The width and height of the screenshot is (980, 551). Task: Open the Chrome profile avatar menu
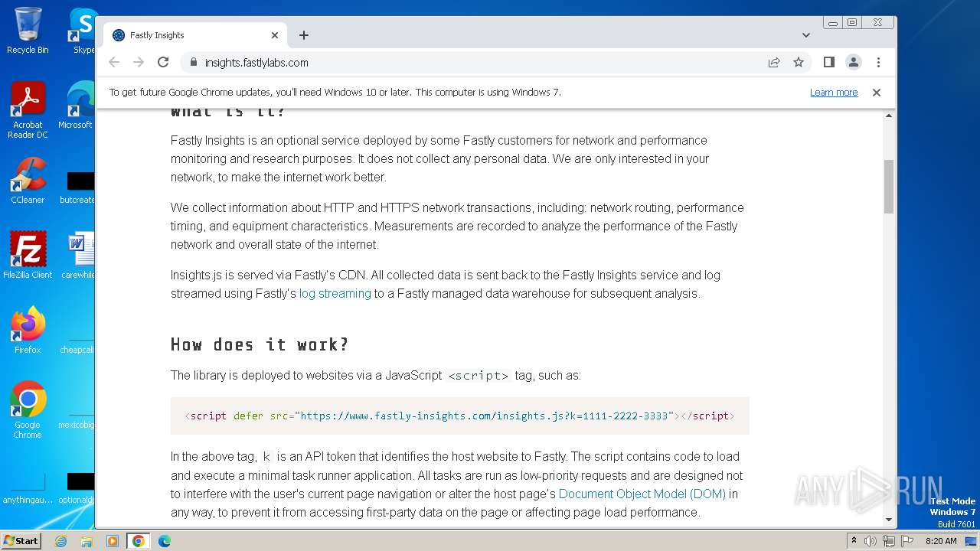pos(853,63)
